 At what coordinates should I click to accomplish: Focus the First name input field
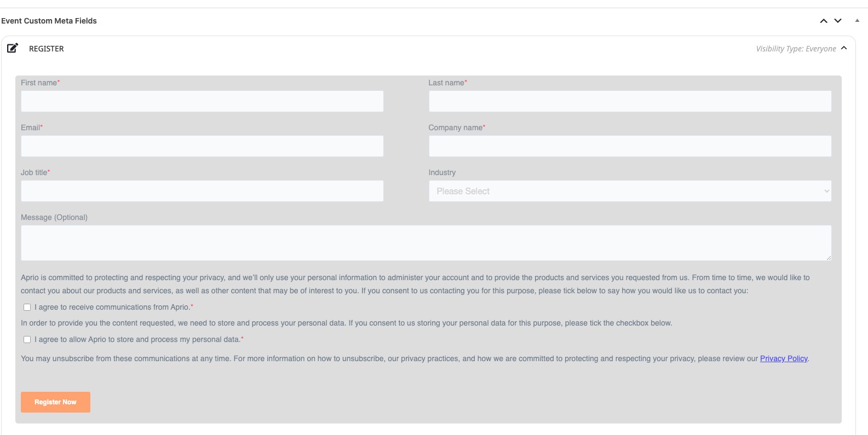click(x=202, y=101)
